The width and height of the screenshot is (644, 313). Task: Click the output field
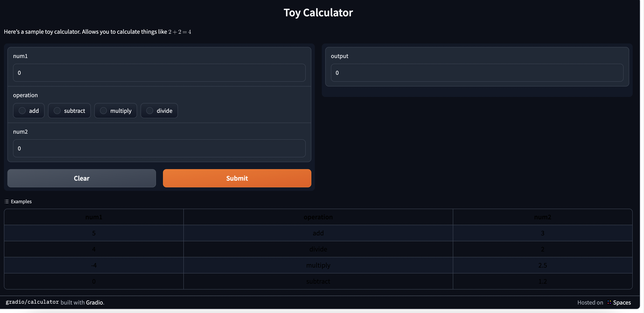[476, 73]
